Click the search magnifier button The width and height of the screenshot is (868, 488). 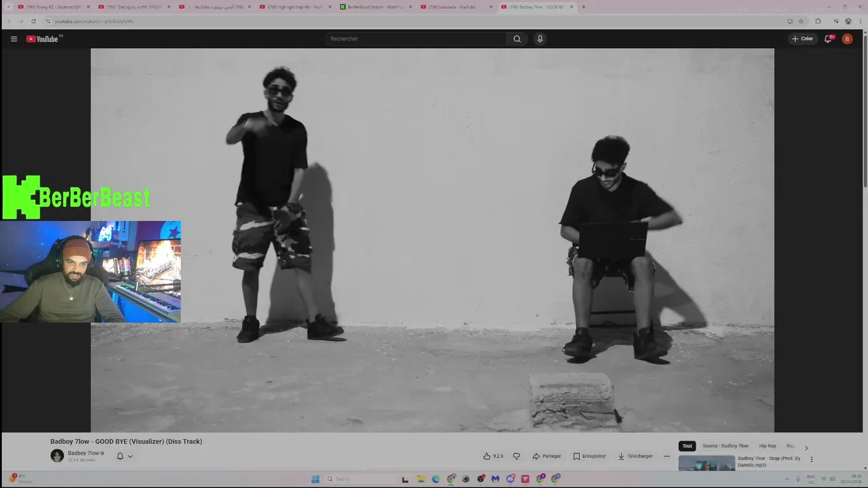517,39
